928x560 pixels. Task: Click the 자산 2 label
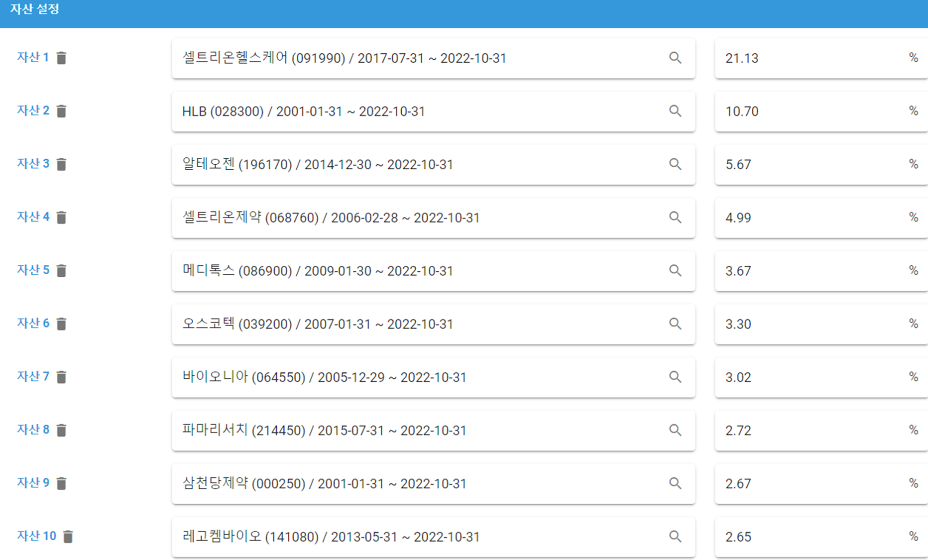(33, 111)
